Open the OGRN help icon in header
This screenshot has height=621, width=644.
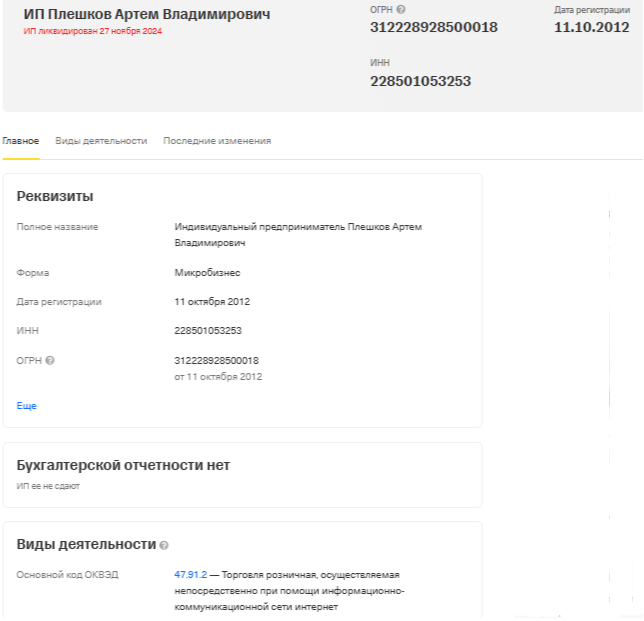401,9
